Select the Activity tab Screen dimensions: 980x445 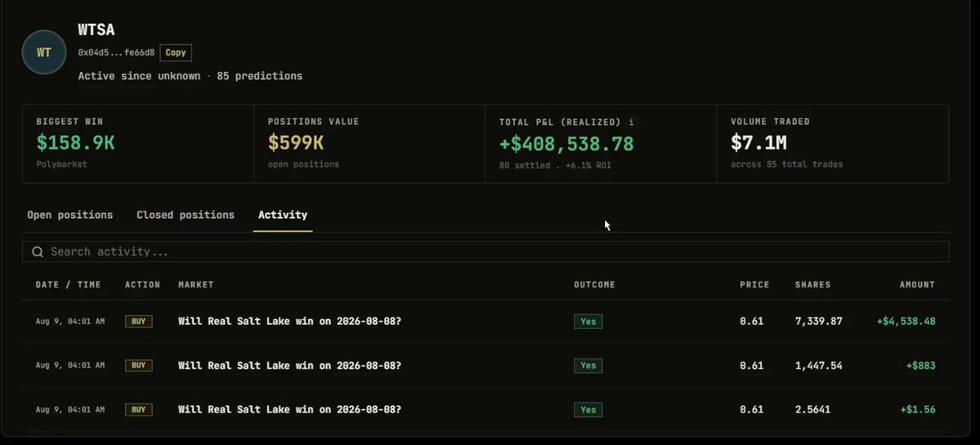click(283, 215)
